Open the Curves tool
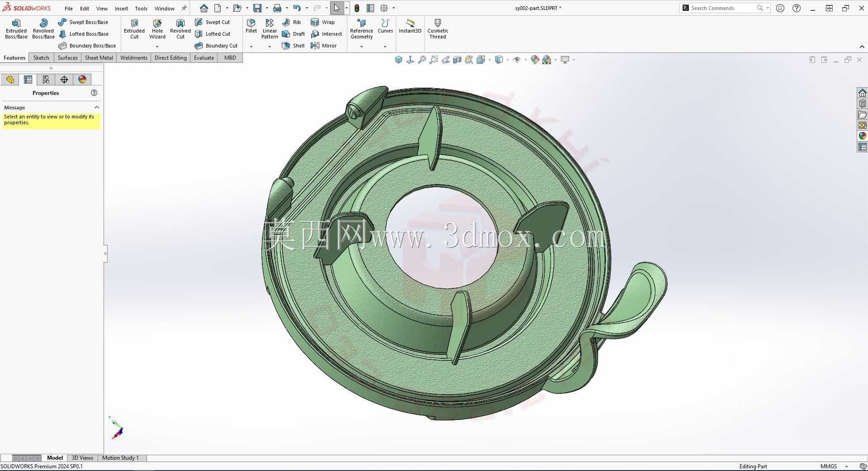The width and height of the screenshot is (868, 471). [x=385, y=26]
